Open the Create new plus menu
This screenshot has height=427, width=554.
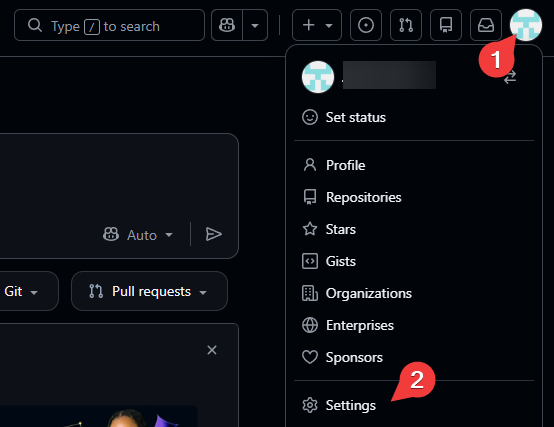click(x=317, y=25)
